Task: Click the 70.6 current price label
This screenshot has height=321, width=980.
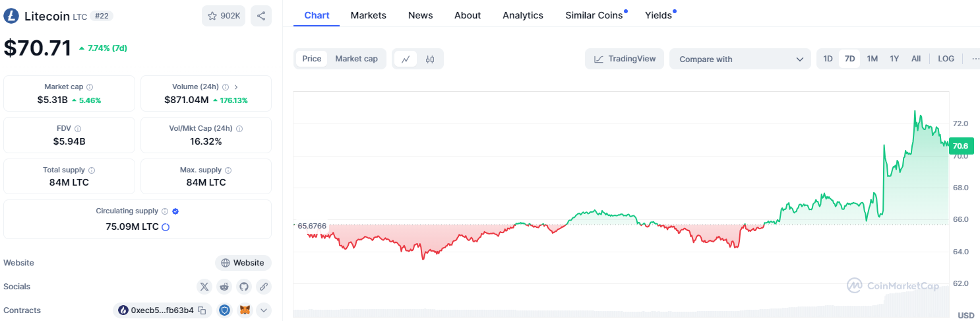Action: point(961,146)
